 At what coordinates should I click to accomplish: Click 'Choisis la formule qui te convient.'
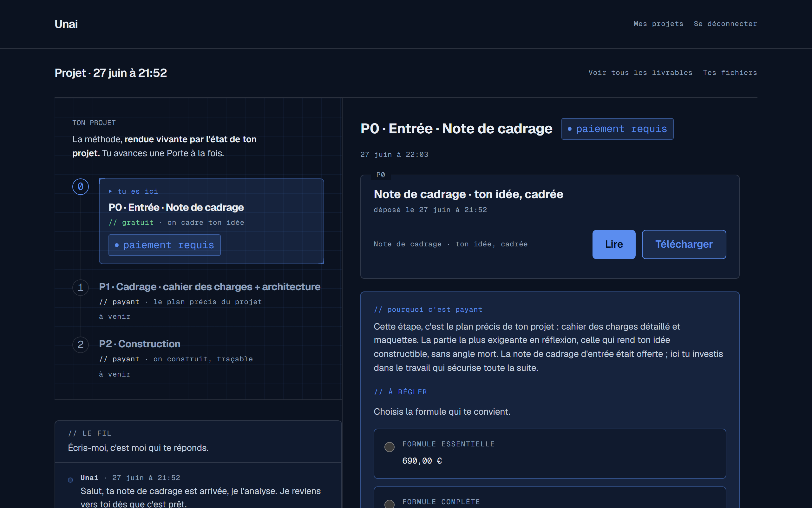pos(442,411)
